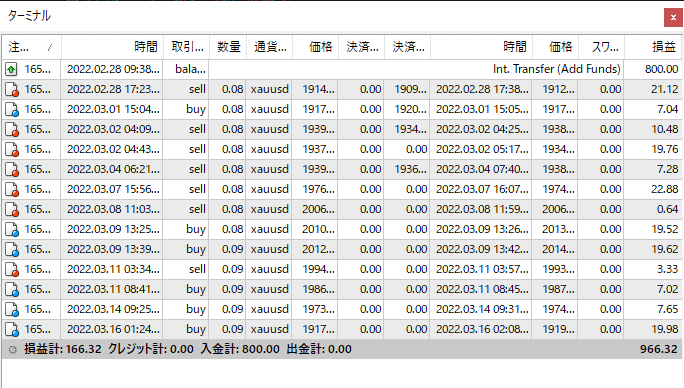Click the 損益計: 166.32 summary text
This screenshot has width=684, height=388.
[63, 349]
